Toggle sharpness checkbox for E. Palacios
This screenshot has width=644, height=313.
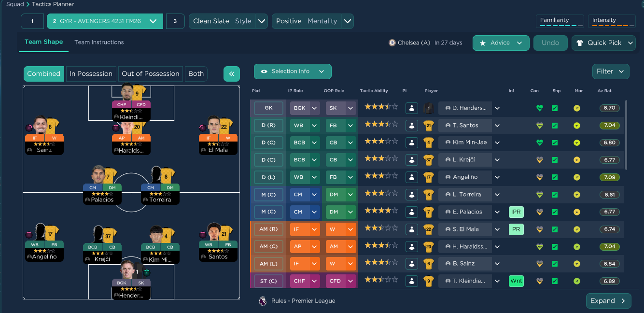tap(555, 212)
